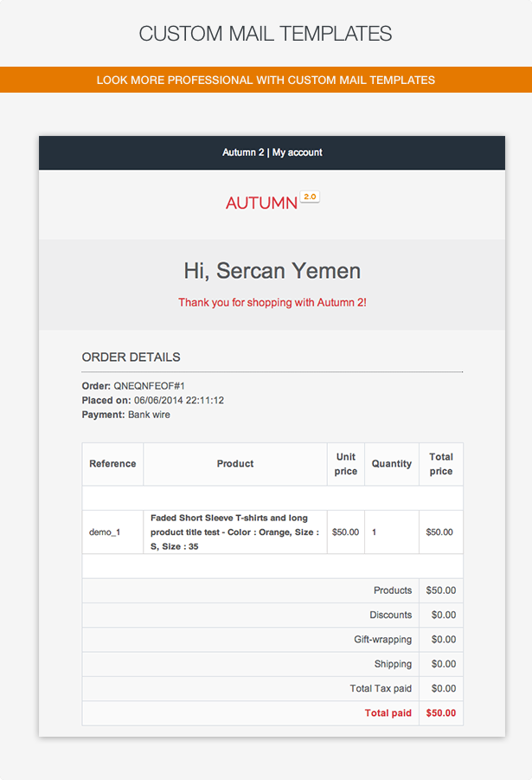Click the Shipping row label

[393, 664]
